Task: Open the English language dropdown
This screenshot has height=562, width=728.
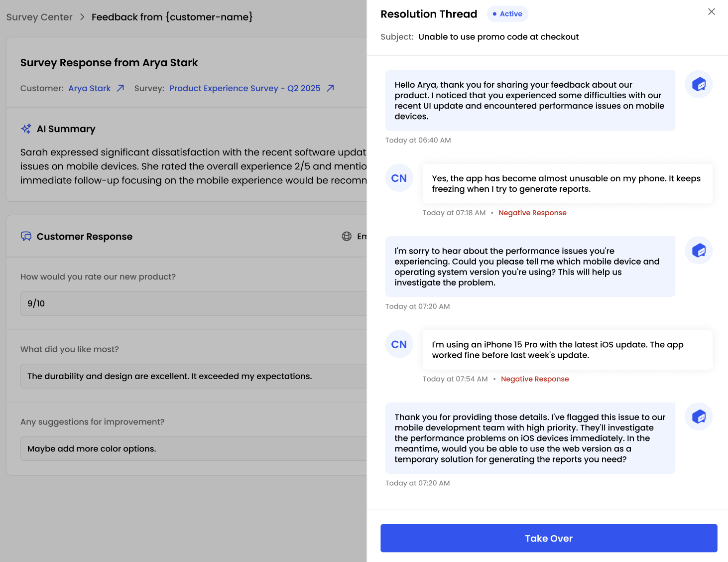Action: point(360,236)
